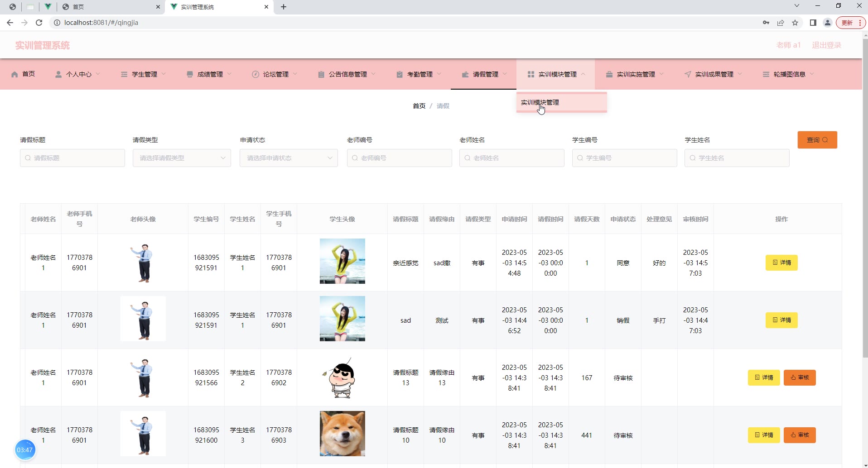Select 实训模块管理 in the open submenu
Screen dimensions: 868x468
[540, 102]
